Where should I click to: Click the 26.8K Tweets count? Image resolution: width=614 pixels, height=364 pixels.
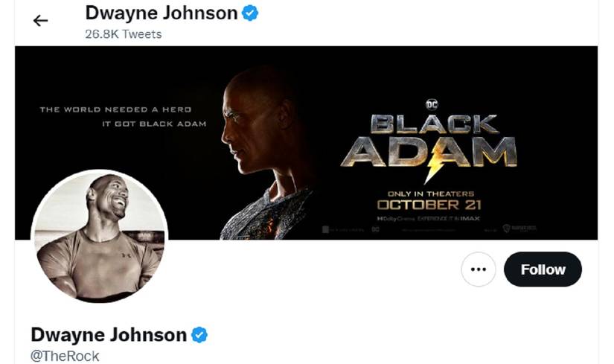point(124,34)
